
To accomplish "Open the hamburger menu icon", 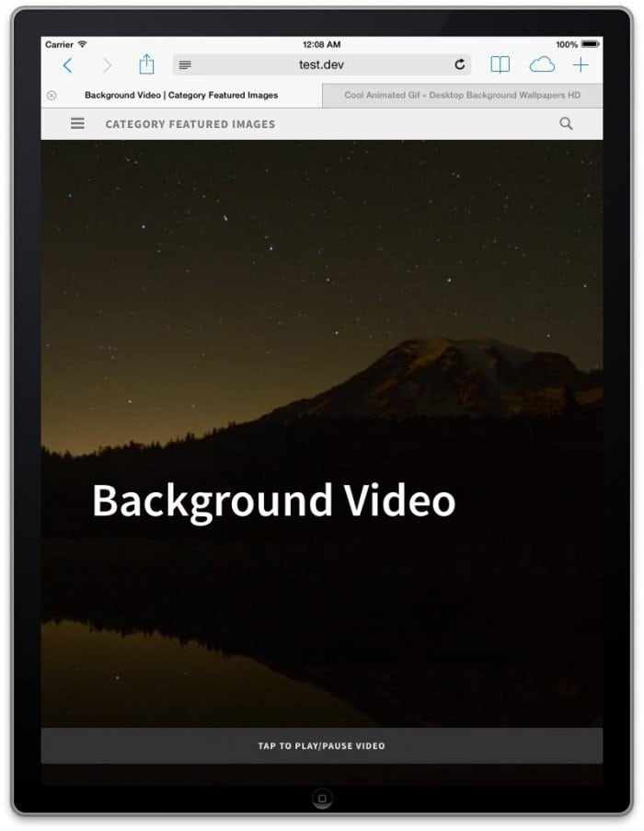I will (77, 123).
